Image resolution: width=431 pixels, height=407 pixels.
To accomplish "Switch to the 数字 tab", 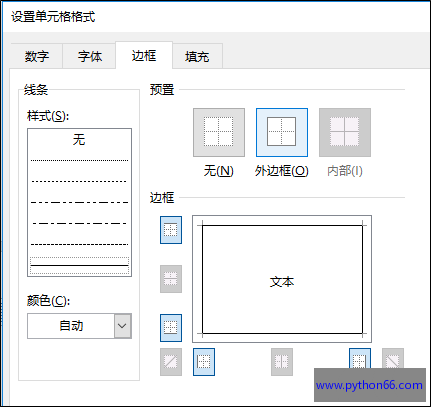I will pyautogui.click(x=37, y=56).
